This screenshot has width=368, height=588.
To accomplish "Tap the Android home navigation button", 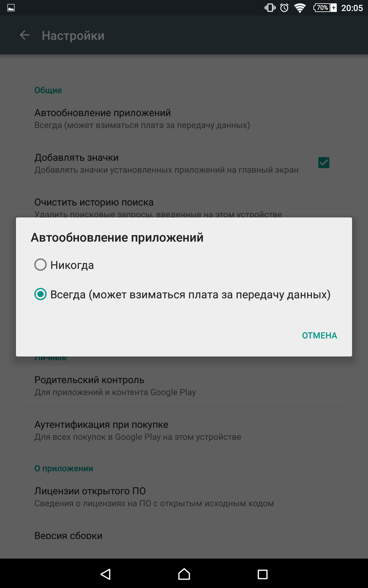I will 184,574.
